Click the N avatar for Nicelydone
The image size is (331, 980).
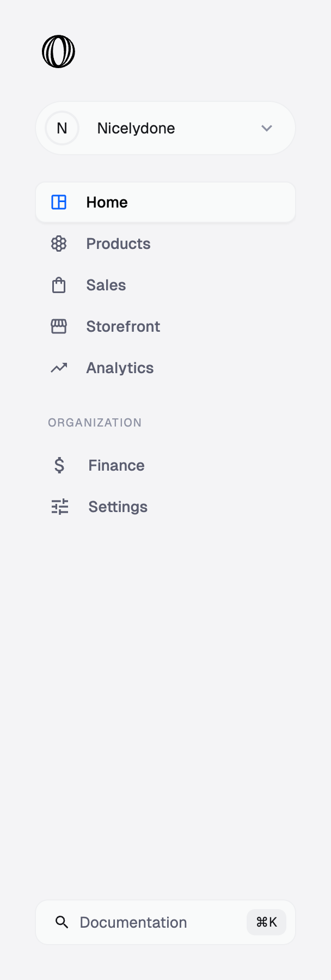tap(62, 128)
